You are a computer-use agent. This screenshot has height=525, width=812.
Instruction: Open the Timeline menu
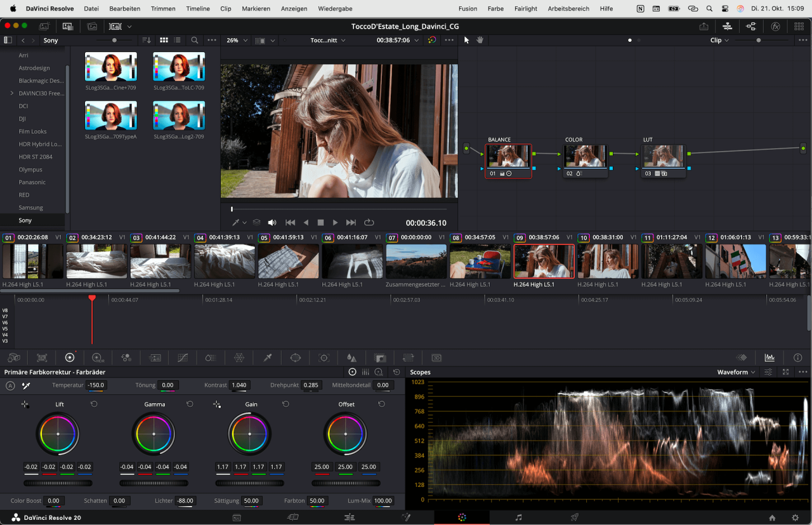coord(198,9)
